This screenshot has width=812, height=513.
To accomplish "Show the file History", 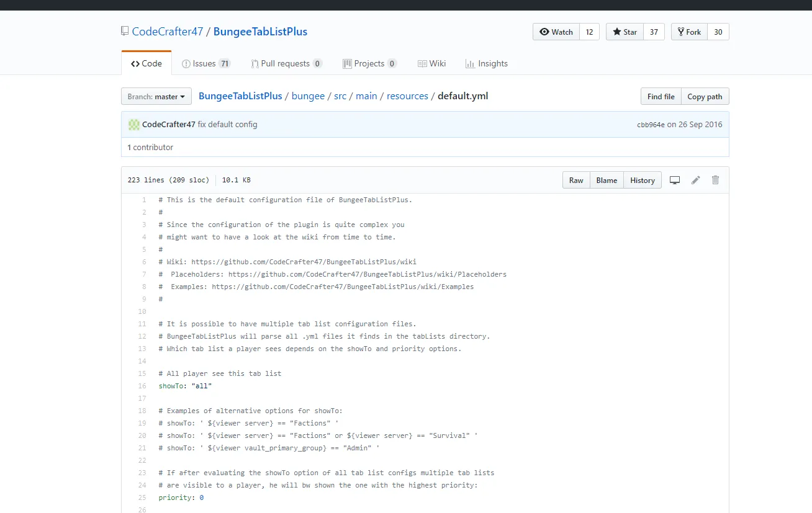I will coord(643,180).
